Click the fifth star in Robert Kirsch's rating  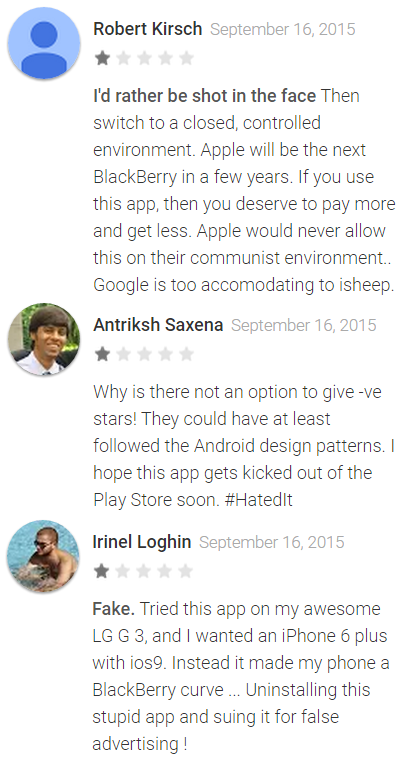pyautogui.click(x=186, y=58)
